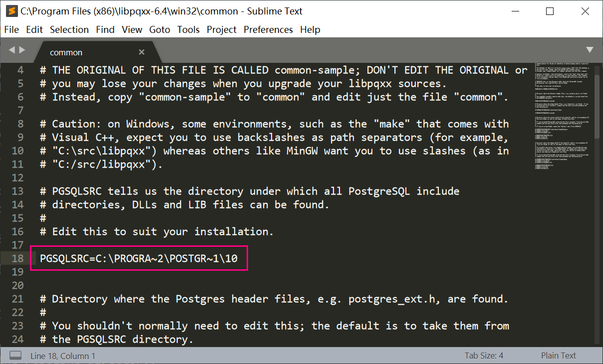Image resolution: width=603 pixels, height=364 pixels.
Task: Open the Find menu
Action: tap(105, 30)
